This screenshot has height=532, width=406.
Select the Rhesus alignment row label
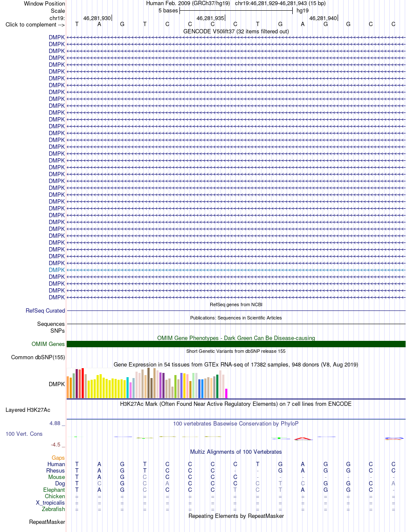click(56, 471)
